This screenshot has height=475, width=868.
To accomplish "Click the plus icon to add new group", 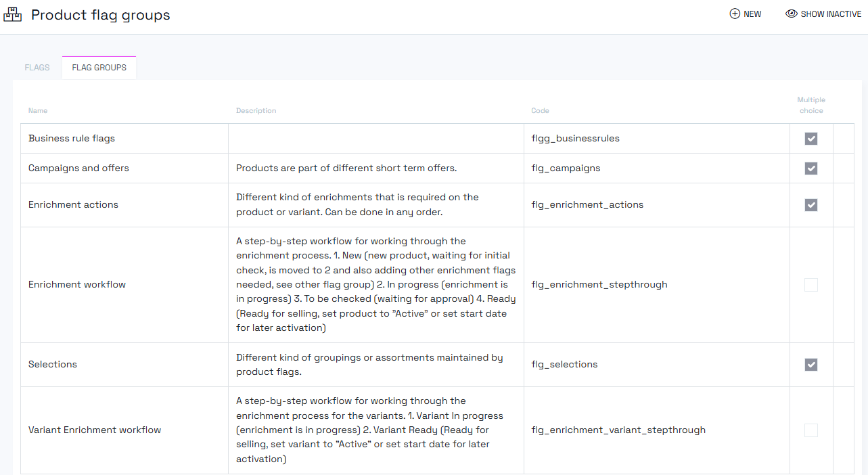I will (735, 14).
